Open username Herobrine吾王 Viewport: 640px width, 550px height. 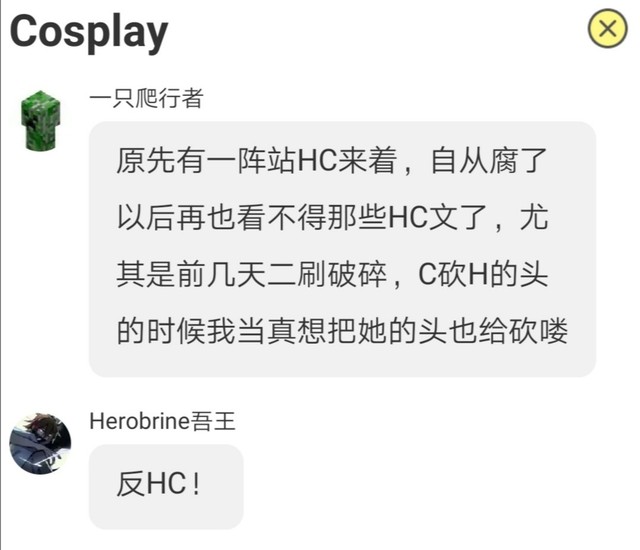162,421
